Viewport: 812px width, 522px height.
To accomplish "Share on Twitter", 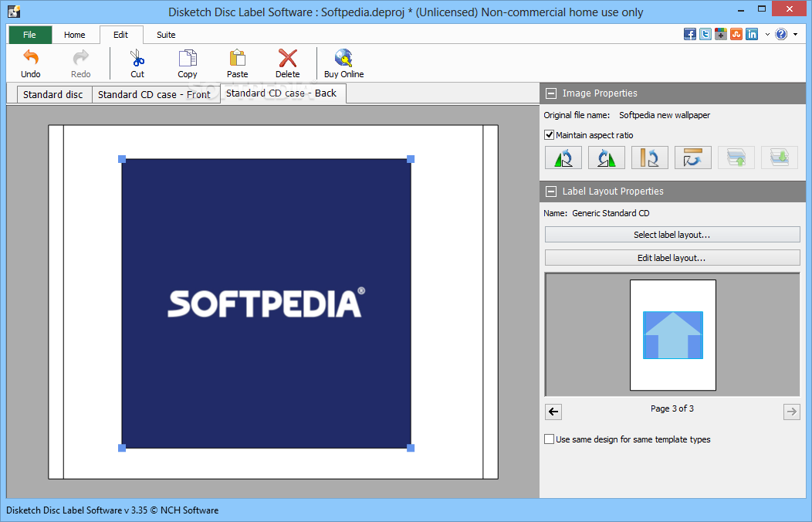I will [x=705, y=34].
